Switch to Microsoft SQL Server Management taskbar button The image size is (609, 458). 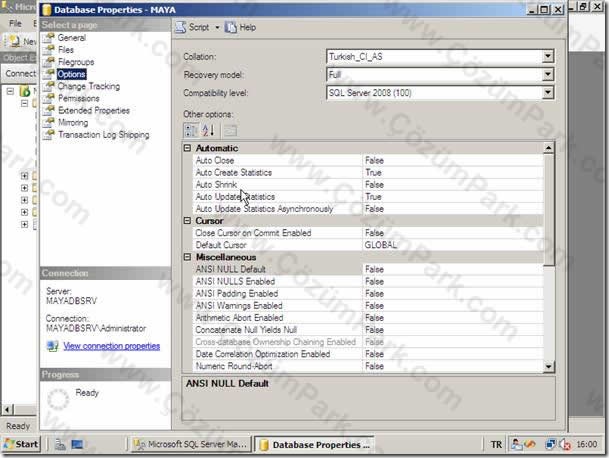click(190, 444)
